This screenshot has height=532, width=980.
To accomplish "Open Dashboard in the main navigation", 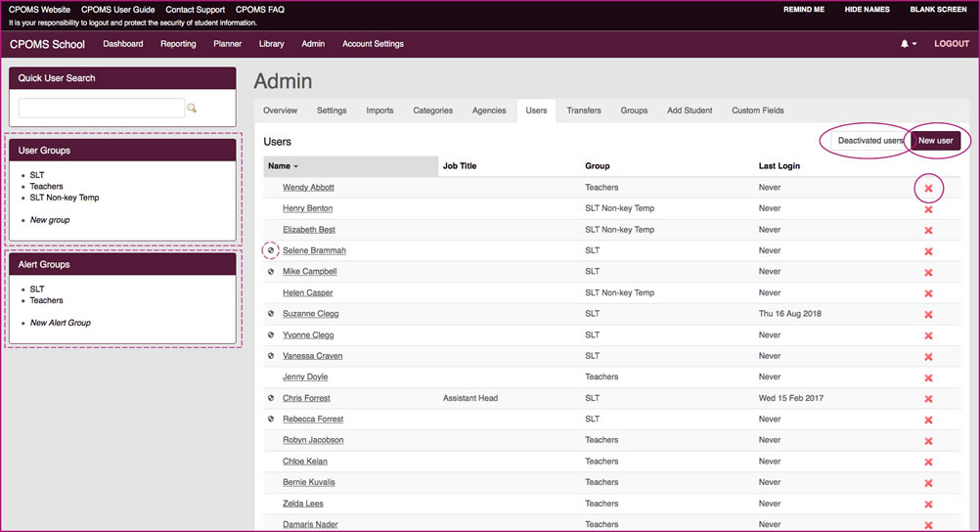I will coord(123,44).
